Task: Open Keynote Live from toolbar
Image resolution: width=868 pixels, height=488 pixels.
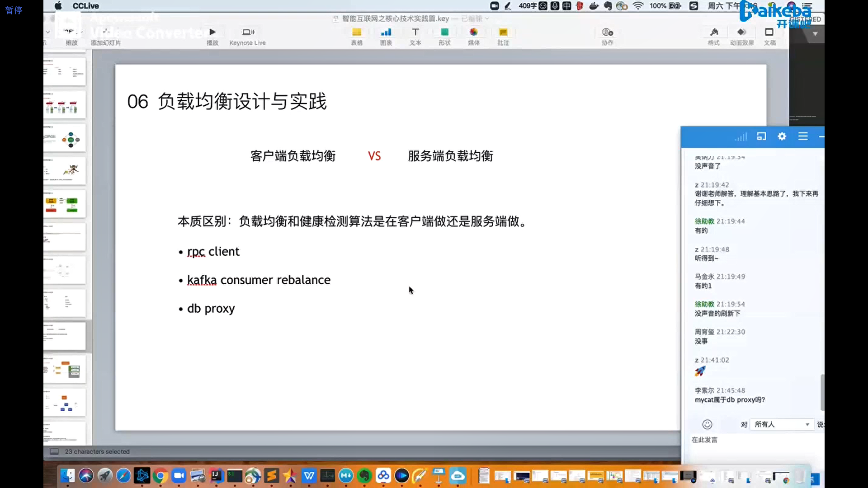Action: [x=248, y=33]
